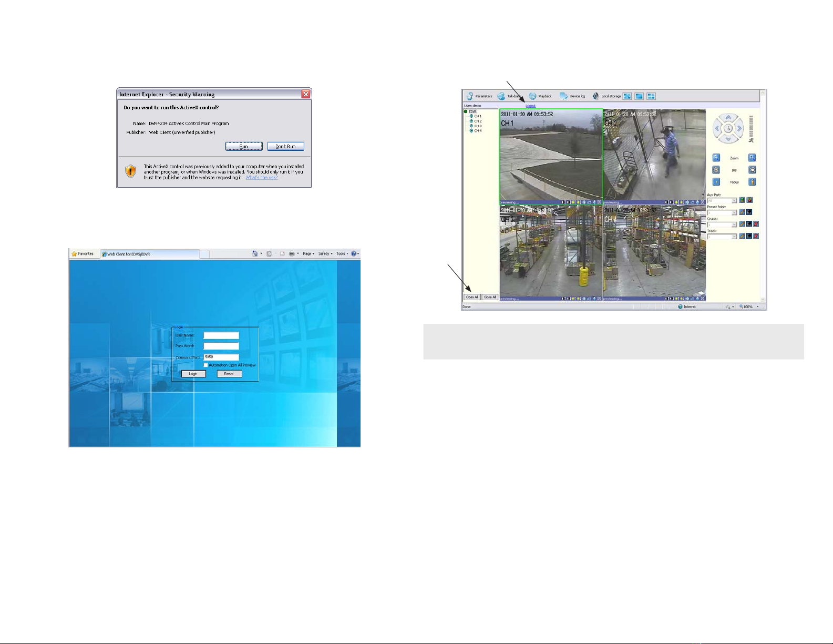Open the Device log icon

click(x=563, y=96)
